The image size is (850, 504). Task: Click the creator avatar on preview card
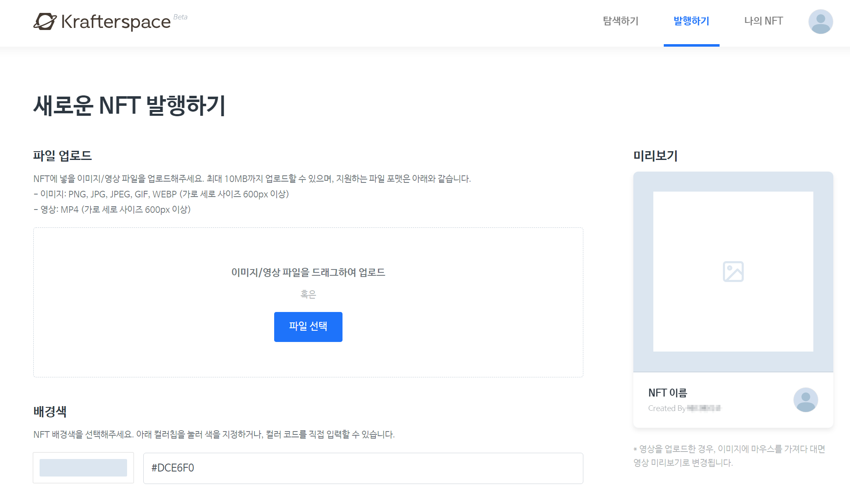(x=805, y=400)
